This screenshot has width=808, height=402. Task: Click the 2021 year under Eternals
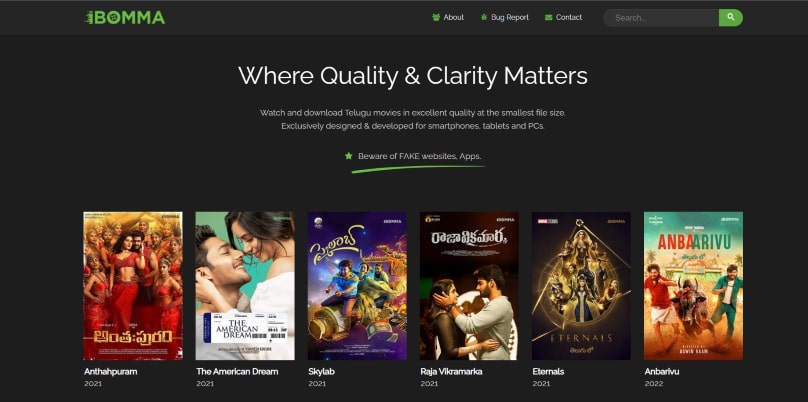(541, 384)
